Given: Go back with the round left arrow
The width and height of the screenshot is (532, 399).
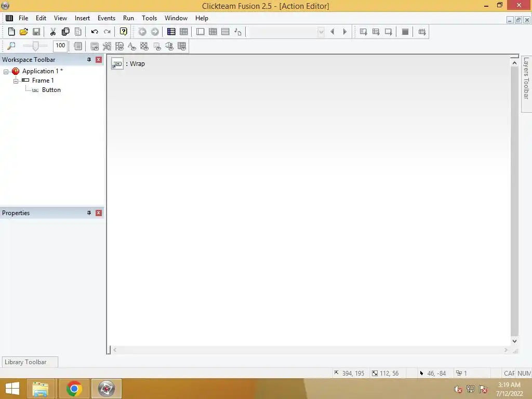Looking at the screenshot, I should (142, 32).
